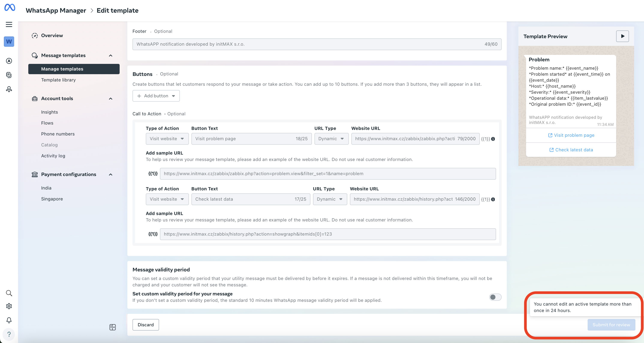Open the hamburger menu icon
Image resolution: width=644 pixels, height=343 pixels.
pos(9,24)
